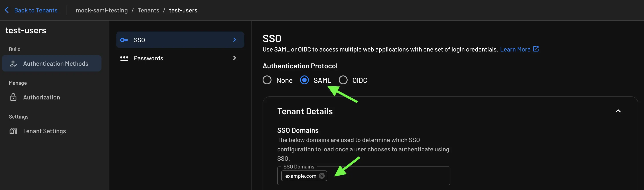
Task: Click the building icon beside Tenant Settings
Action: click(x=14, y=131)
